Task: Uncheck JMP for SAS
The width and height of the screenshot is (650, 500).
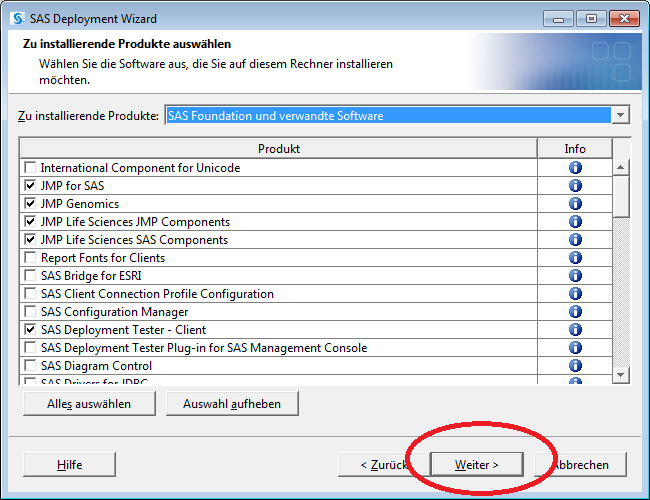Action: click(30, 185)
